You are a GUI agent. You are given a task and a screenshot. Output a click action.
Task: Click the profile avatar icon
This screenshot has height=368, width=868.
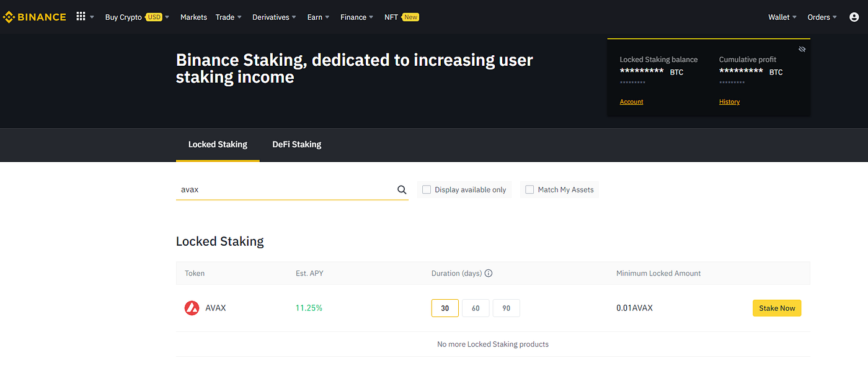pyautogui.click(x=854, y=17)
